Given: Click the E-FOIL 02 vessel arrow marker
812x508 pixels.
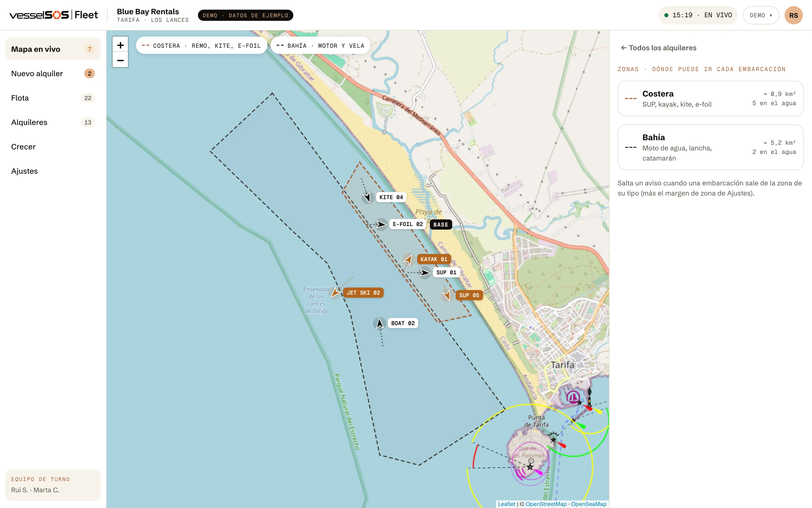Looking at the screenshot, I should 381,224.
